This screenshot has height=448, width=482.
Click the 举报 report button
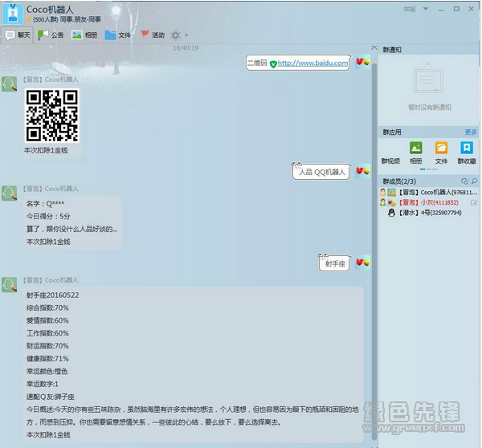tap(410, 9)
